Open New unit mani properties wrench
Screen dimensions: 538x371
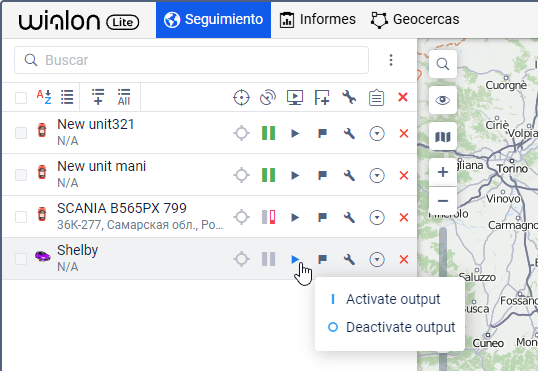point(349,175)
